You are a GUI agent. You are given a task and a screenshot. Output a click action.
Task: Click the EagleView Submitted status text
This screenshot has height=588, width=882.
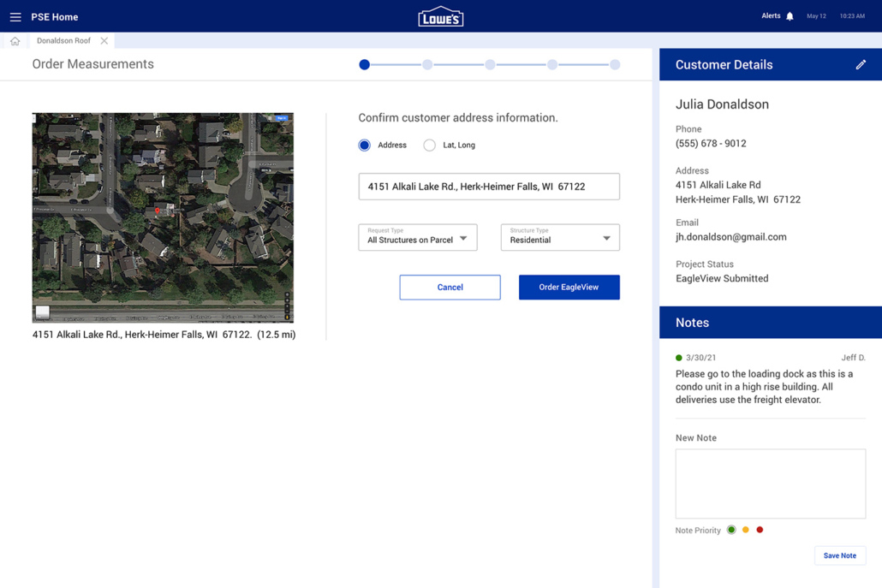click(722, 278)
